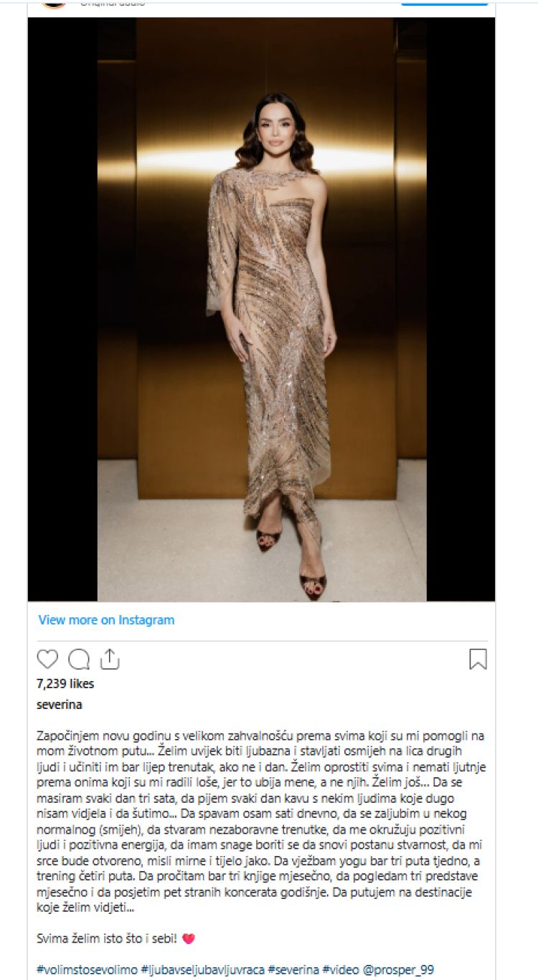This screenshot has width=538, height=980.
Task: Open the #volimstosevolimo hashtag
Action: pyautogui.click(x=86, y=968)
